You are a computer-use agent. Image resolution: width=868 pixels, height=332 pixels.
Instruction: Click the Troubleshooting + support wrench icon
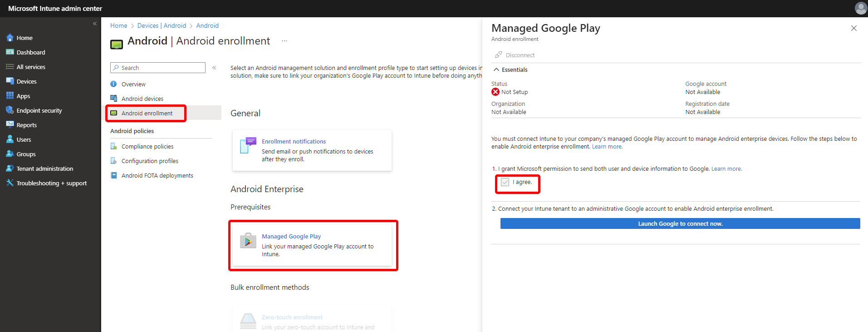(x=10, y=183)
